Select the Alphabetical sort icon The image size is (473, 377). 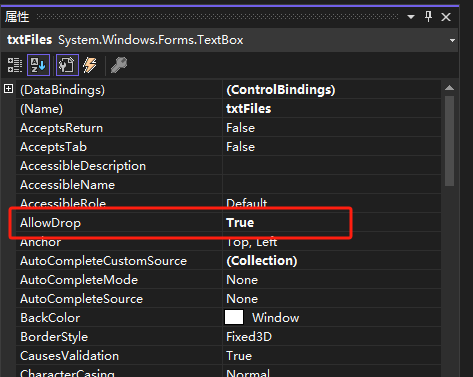click(x=38, y=65)
